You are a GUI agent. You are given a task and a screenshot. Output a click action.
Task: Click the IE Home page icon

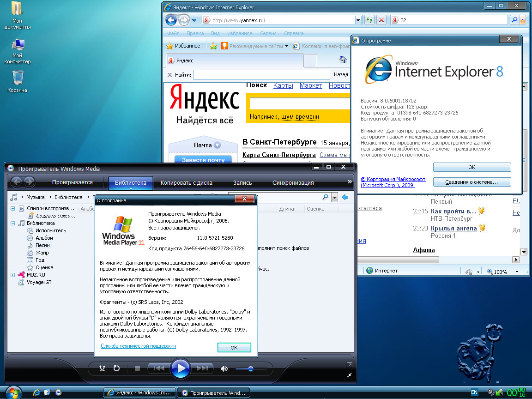[343, 60]
